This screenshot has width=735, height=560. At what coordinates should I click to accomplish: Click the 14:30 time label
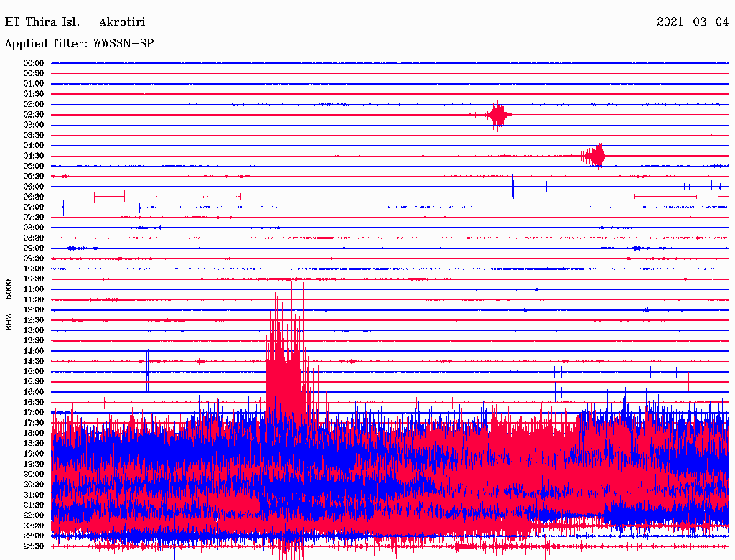(x=34, y=361)
